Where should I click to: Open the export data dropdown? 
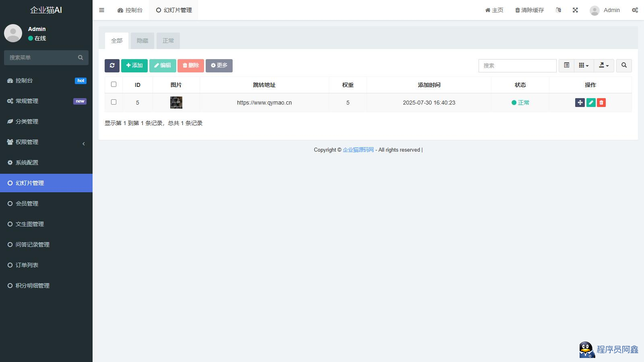click(604, 66)
